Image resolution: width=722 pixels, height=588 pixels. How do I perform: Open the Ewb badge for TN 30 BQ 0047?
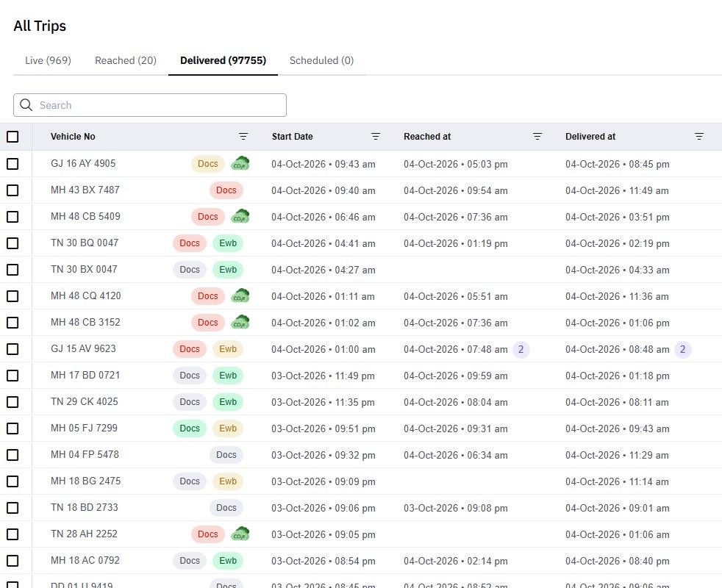pos(228,243)
